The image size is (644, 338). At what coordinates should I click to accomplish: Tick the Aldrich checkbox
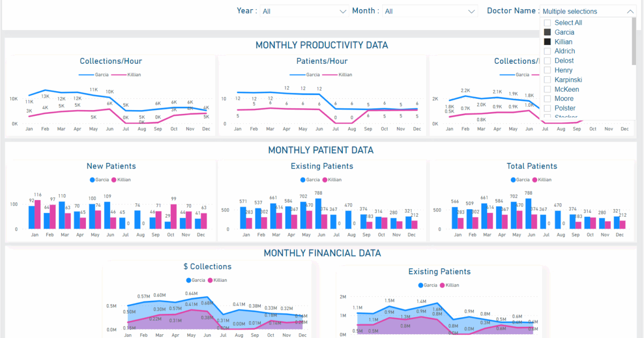[547, 52]
